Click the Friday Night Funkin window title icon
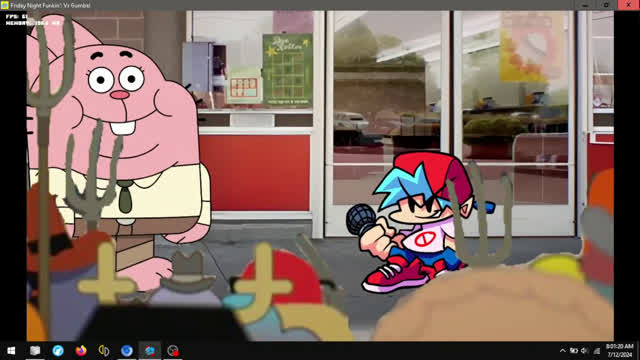640x360 pixels. coord(5,5)
